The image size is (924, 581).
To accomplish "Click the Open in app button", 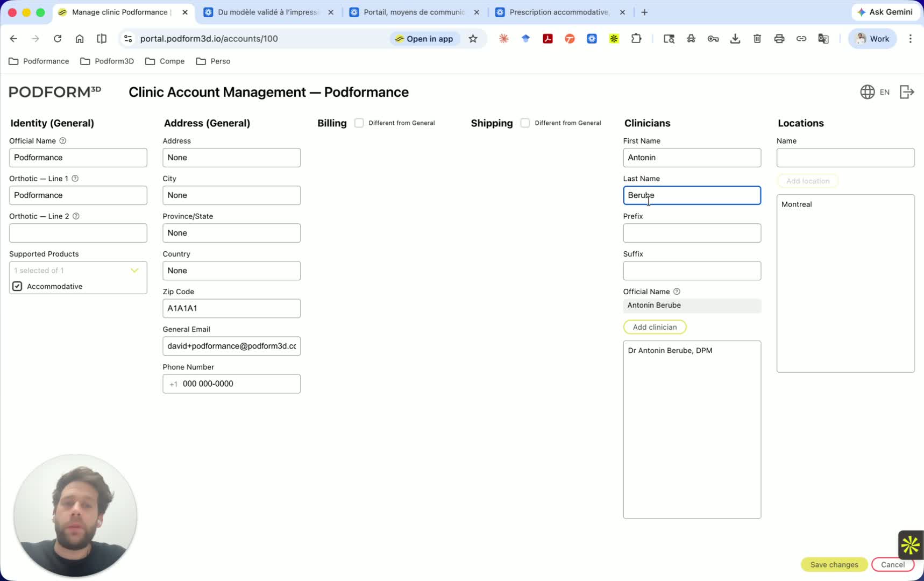I will (x=424, y=39).
